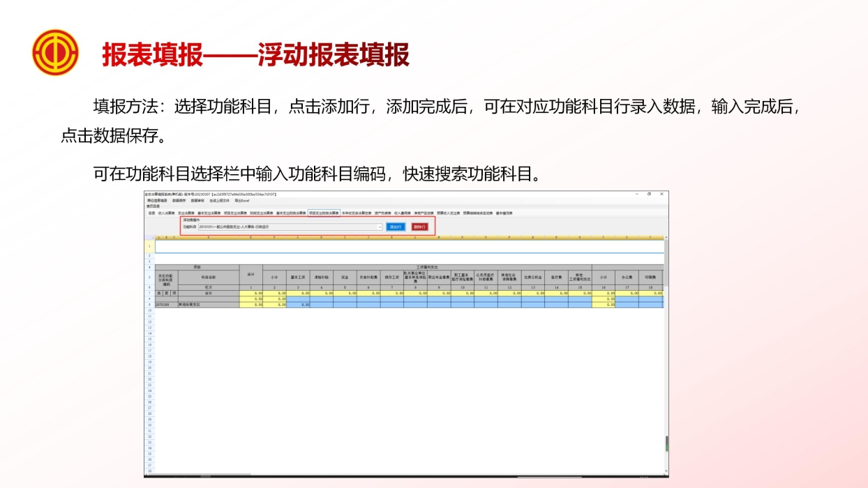This screenshot has height=488, width=868.
Task: Click the 删除行 button
Action: click(420, 225)
